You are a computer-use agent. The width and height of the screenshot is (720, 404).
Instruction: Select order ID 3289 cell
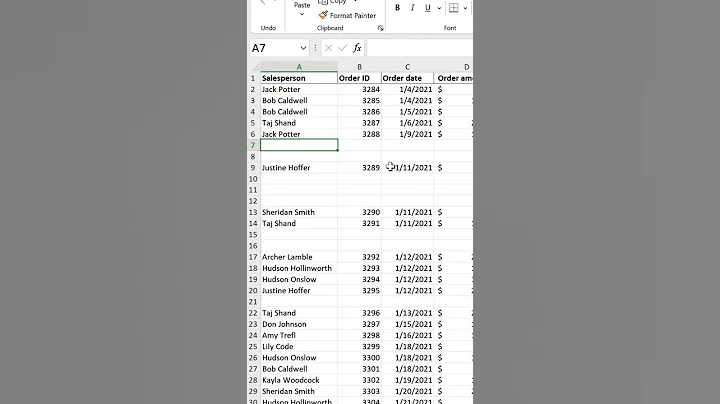pyautogui.click(x=360, y=168)
